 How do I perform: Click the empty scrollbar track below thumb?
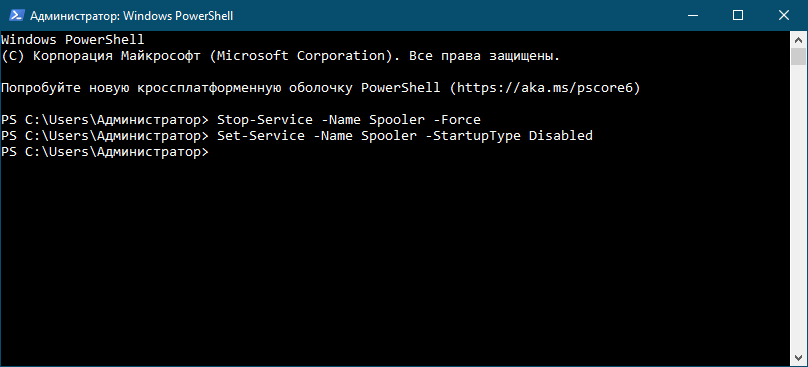click(x=799, y=208)
